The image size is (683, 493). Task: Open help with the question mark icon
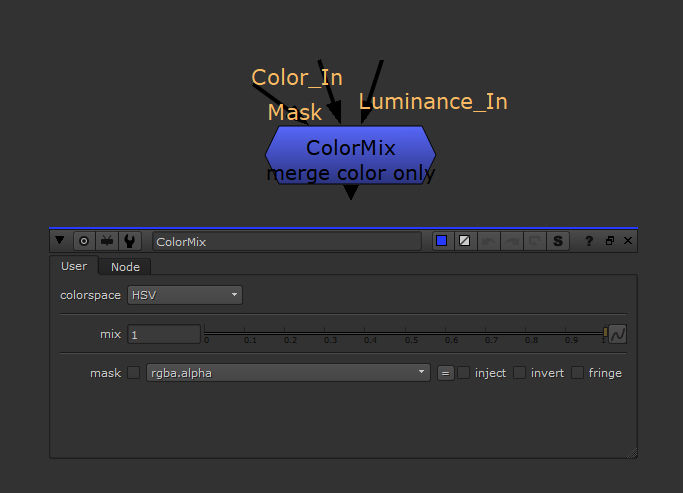(x=589, y=241)
